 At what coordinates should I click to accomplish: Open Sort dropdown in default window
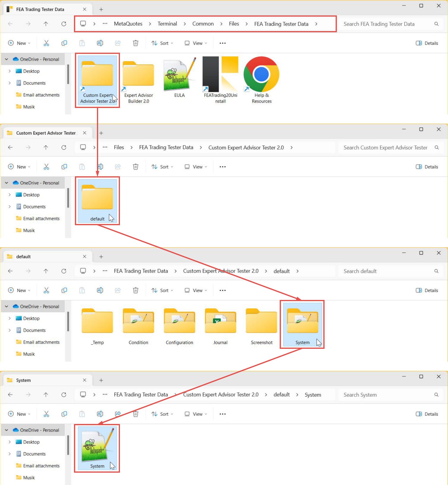click(162, 290)
